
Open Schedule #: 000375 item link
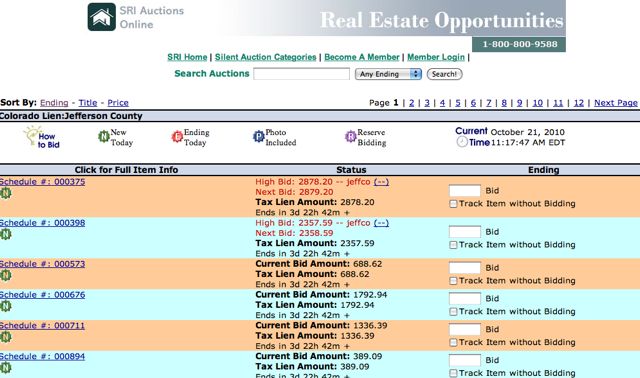(x=42, y=182)
